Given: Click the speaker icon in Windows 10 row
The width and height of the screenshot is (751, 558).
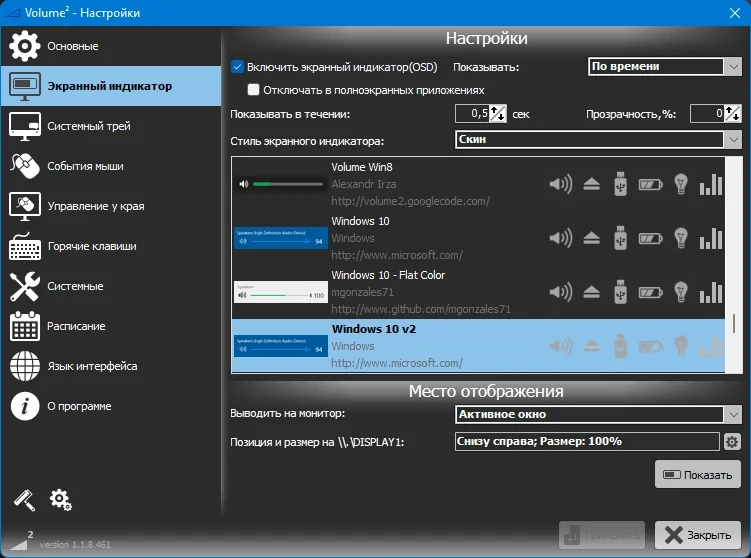Looking at the screenshot, I should [561, 238].
